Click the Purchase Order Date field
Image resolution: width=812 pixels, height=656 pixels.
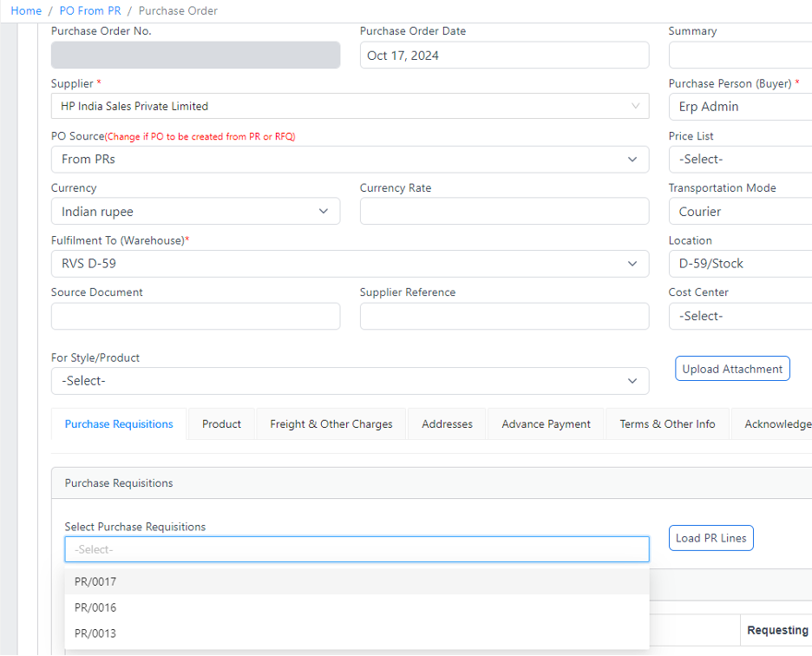click(x=504, y=56)
